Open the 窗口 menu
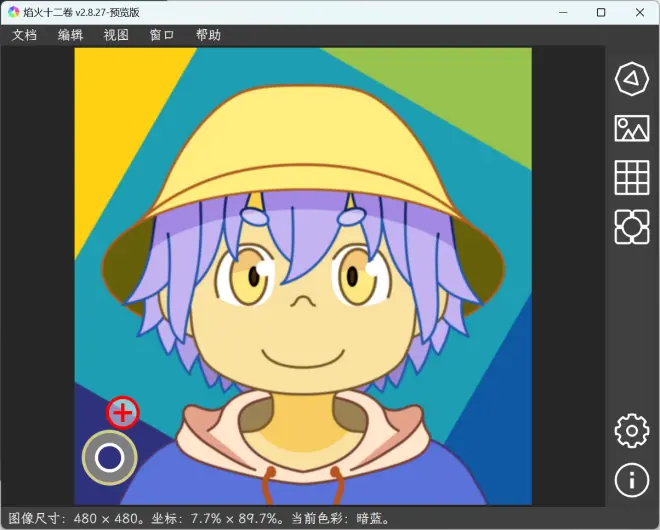Viewport: 660px width, 530px height. [162, 35]
